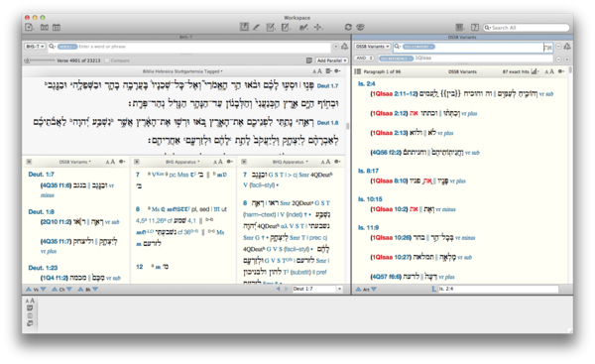This screenshot has height=364, width=595.
Task: Open the Deut 1:7 reference history dropdown
Action: click(x=339, y=289)
